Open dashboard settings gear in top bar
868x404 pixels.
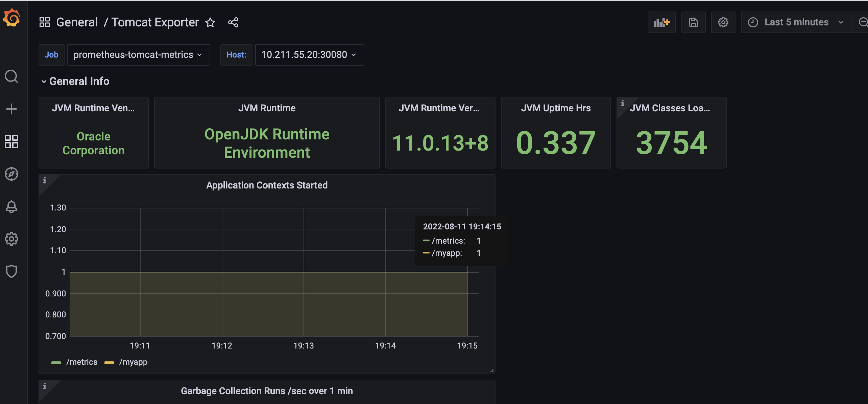pyautogui.click(x=723, y=22)
